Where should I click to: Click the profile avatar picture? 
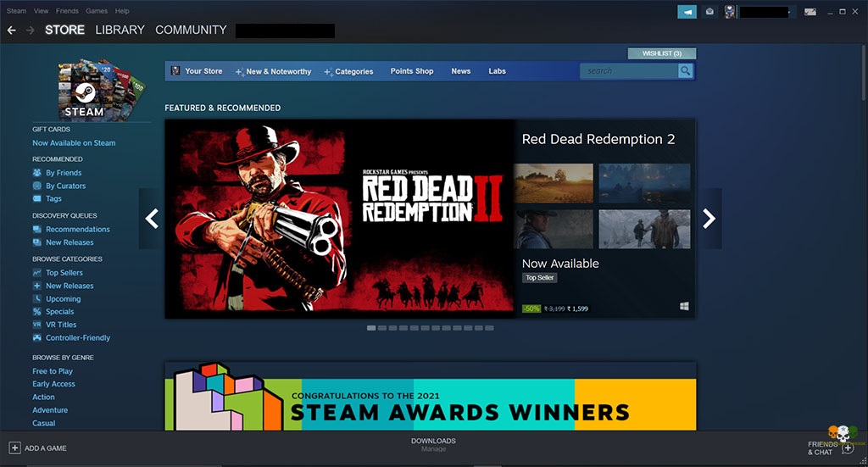[730, 12]
